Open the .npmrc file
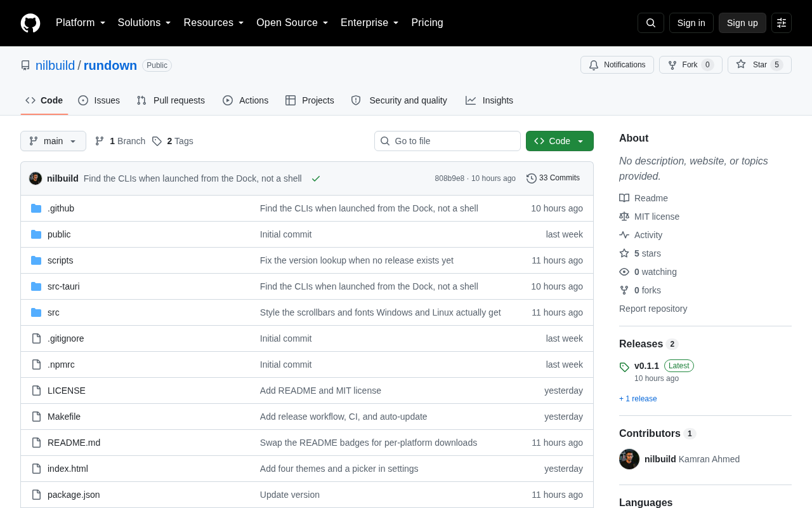Viewport: 812px width, 508px height. pos(61,364)
